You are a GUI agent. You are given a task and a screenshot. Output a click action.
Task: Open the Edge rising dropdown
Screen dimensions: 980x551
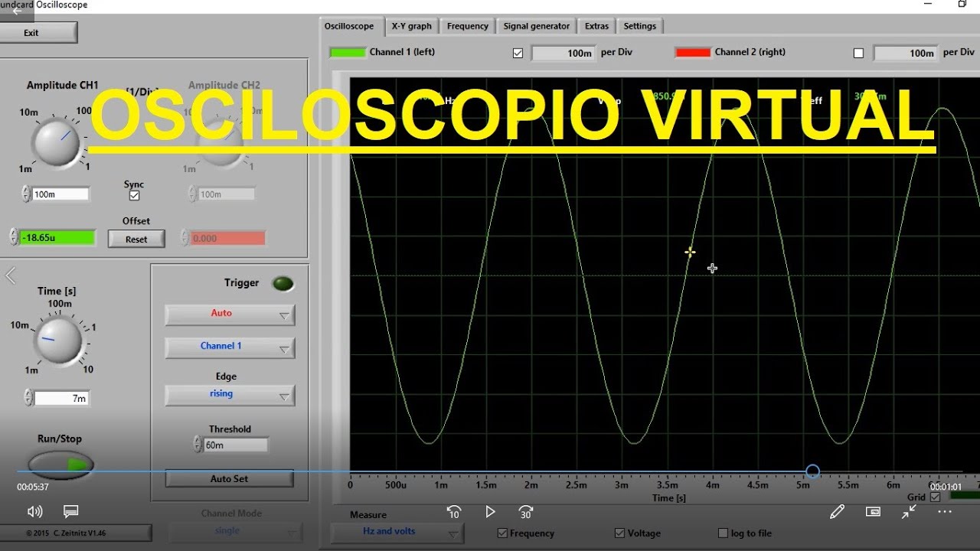pos(230,395)
